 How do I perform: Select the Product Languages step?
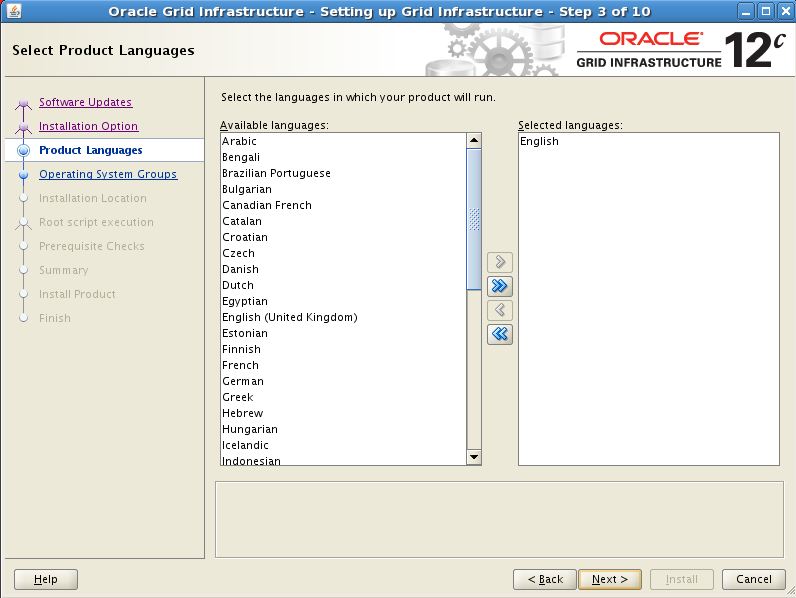click(90, 150)
